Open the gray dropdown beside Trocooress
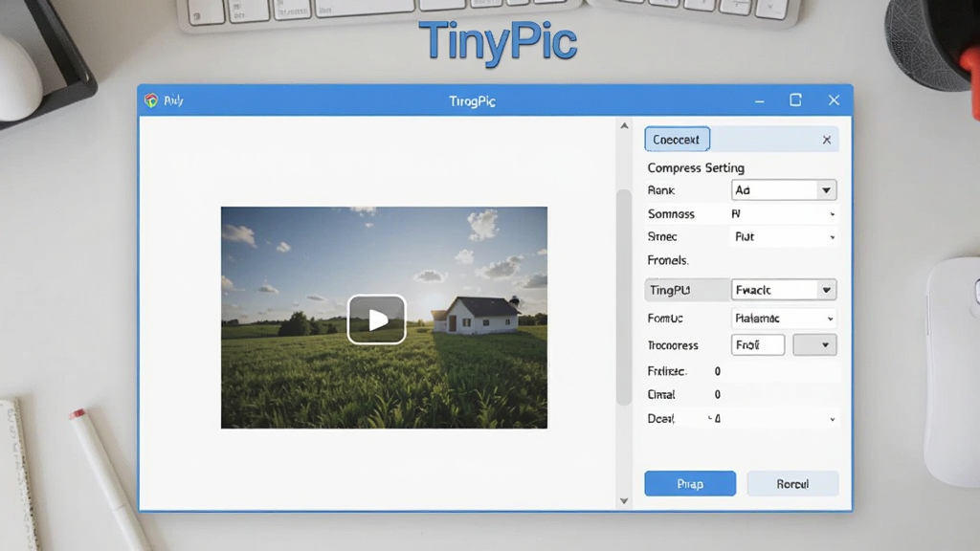The image size is (980, 551). 814,344
